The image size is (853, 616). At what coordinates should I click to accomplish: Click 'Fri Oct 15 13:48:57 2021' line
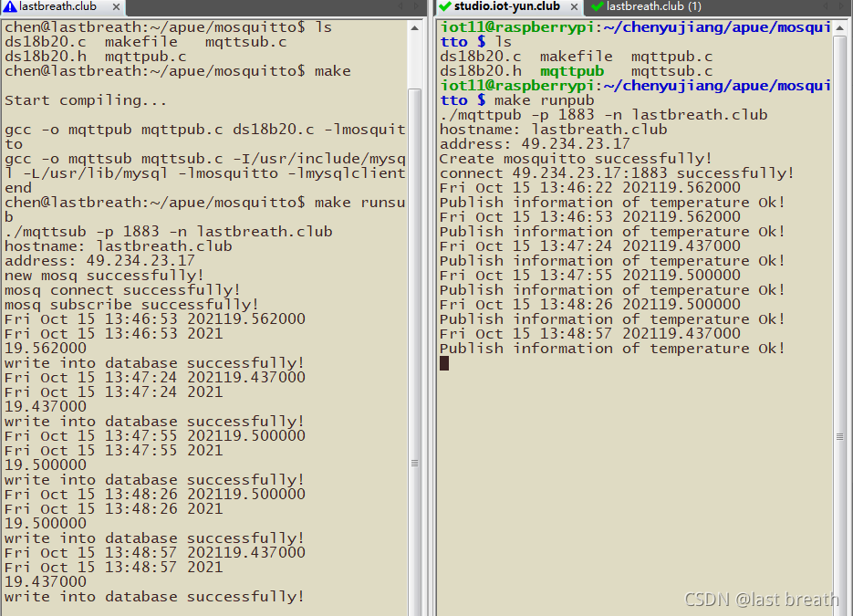tap(114, 568)
